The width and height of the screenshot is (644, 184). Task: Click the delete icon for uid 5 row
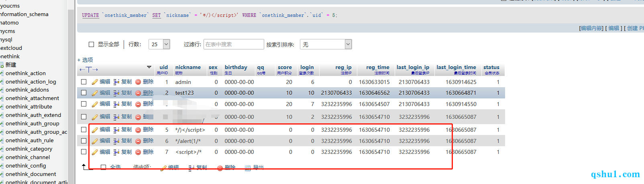(138, 130)
